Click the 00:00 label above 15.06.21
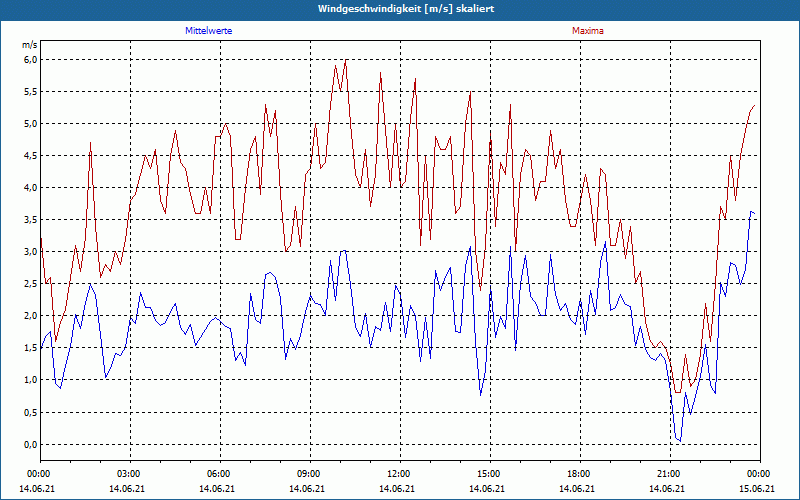 point(757,474)
